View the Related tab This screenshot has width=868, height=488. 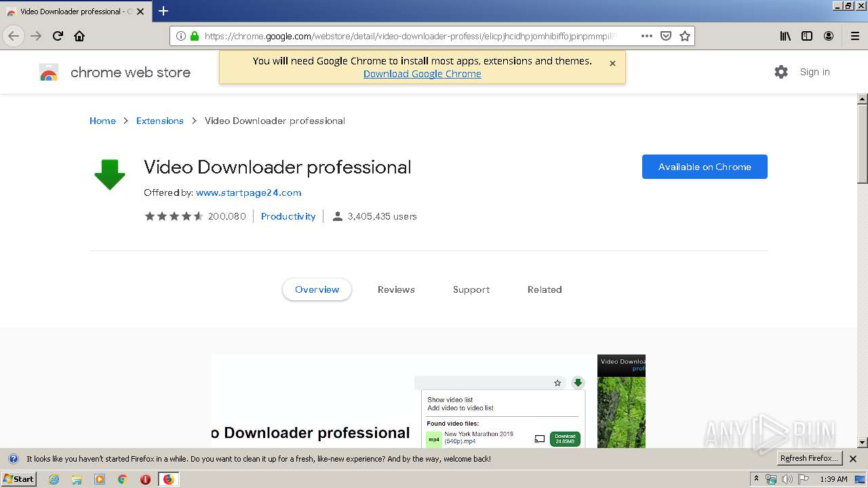(545, 289)
